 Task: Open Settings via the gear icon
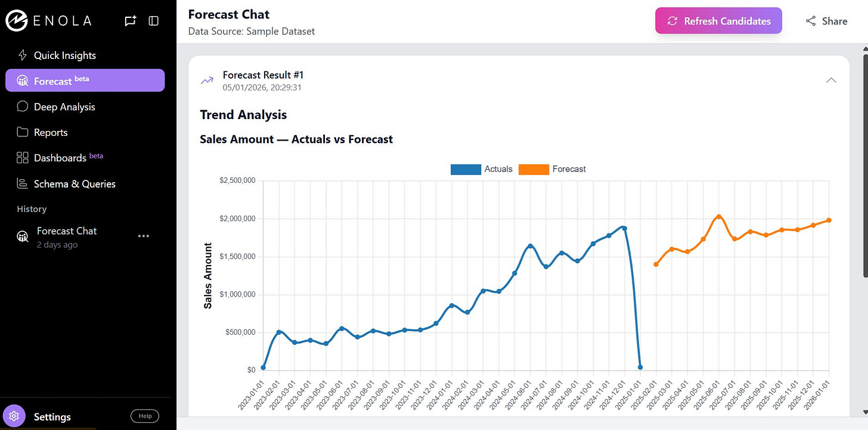pos(14,416)
